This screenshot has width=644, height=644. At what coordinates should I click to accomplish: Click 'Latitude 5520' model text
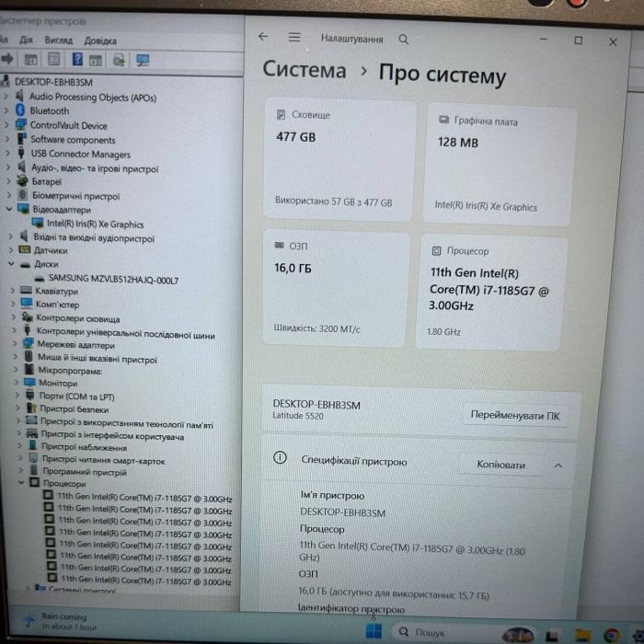(x=298, y=416)
